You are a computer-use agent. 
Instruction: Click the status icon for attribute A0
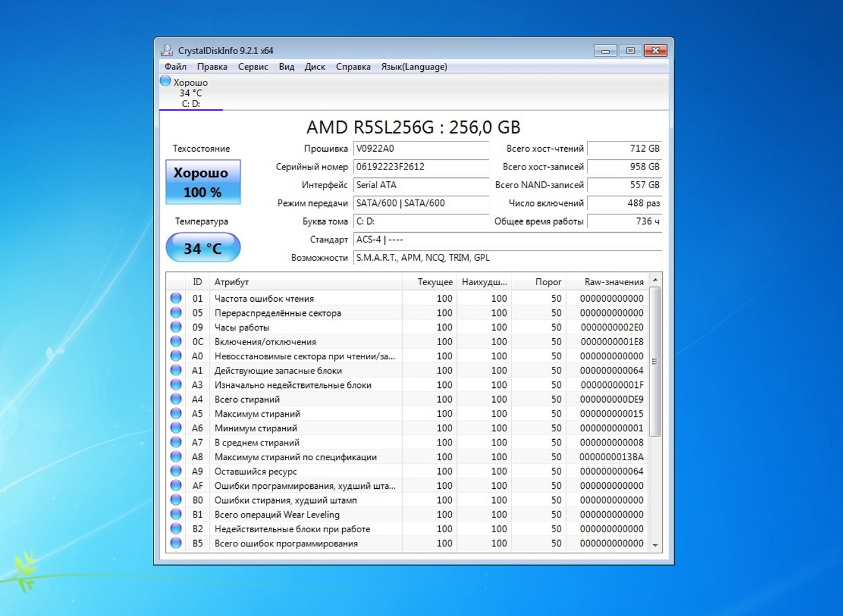[176, 355]
